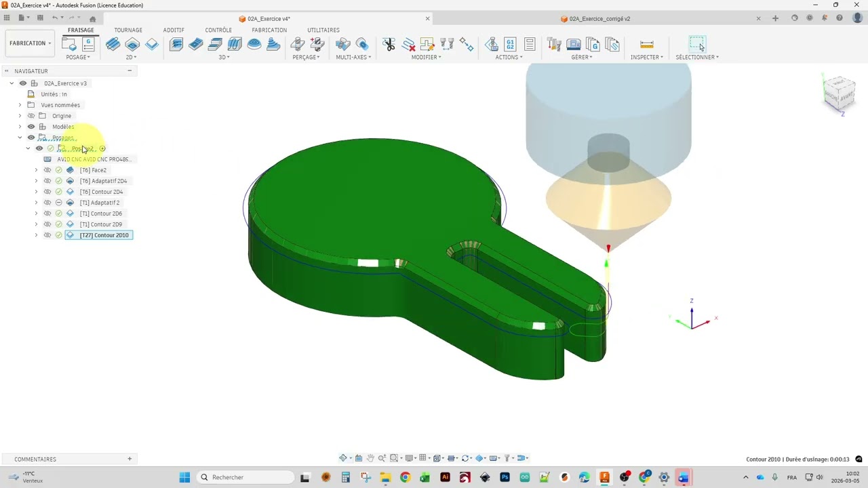Viewport: 868px width, 488px height.
Task: Click the pan hand icon in navigation bar
Action: 370,458
